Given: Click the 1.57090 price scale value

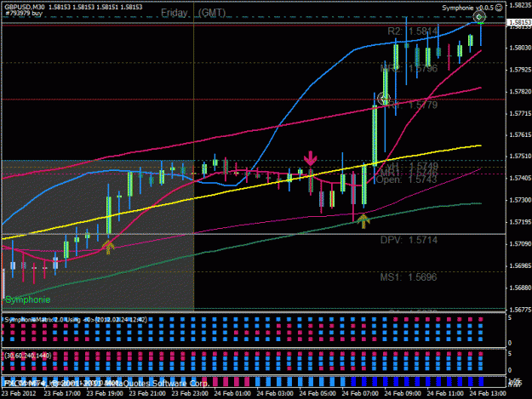Looking at the screenshot, I should point(520,244).
